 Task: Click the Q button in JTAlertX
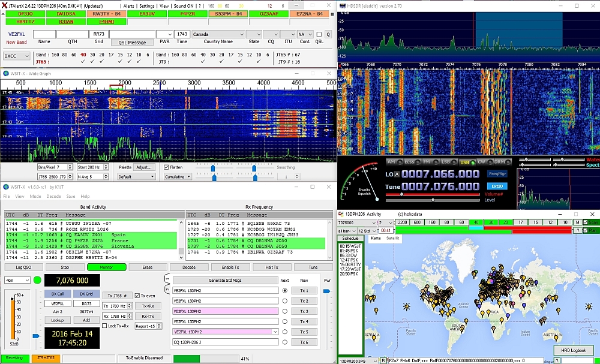coord(328,34)
